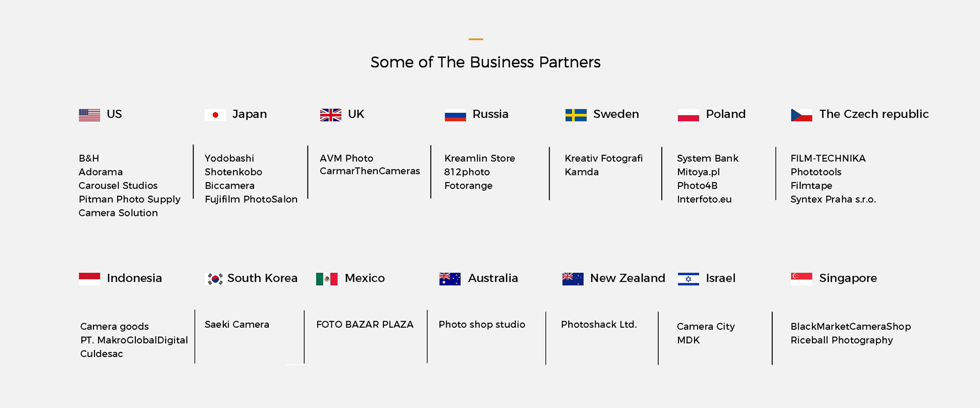
Task: Click the Czech Republic flag icon
Action: coord(801,115)
